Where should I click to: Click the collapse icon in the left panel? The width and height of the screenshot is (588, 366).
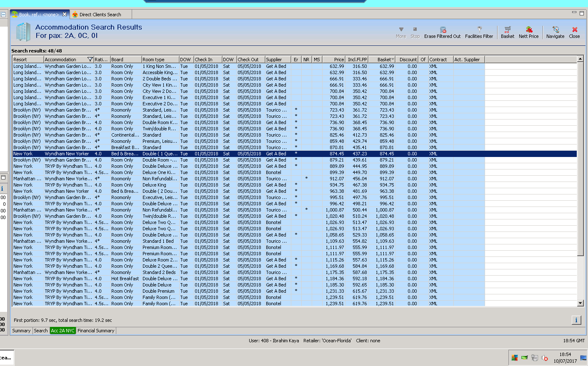coord(3,15)
